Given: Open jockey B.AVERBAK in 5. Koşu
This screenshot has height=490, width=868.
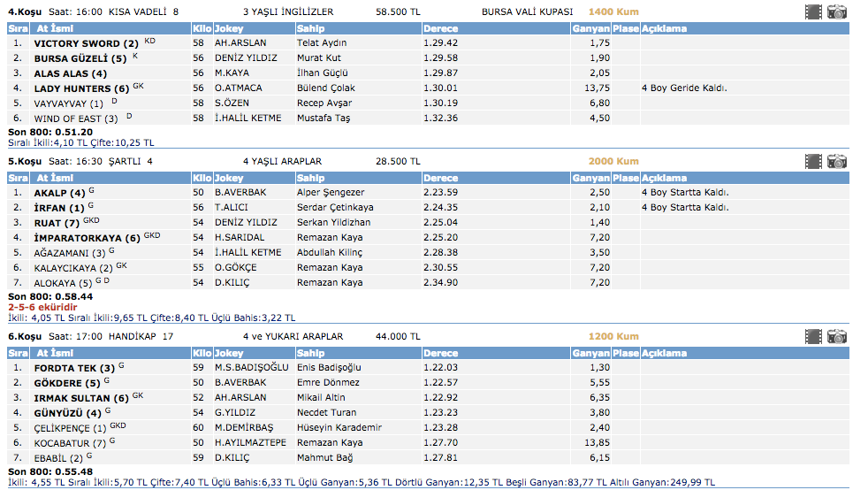Looking at the screenshot, I should click(240, 193).
